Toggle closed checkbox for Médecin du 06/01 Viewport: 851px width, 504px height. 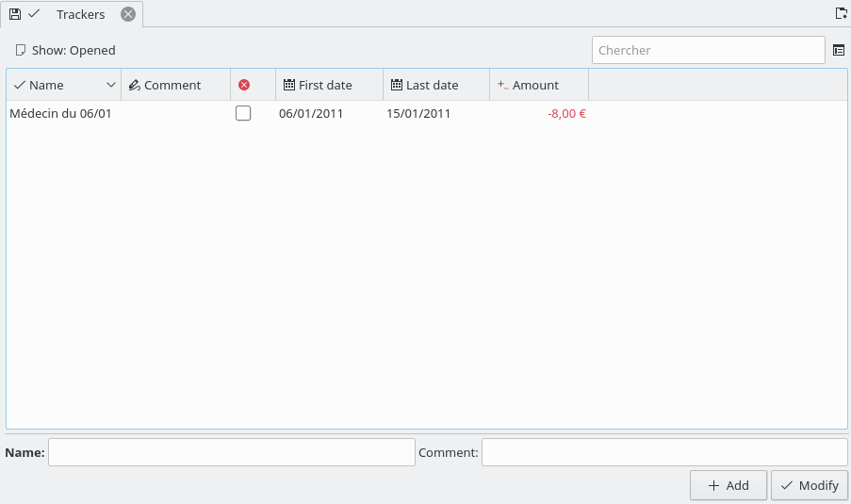pyautogui.click(x=243, y=113)
